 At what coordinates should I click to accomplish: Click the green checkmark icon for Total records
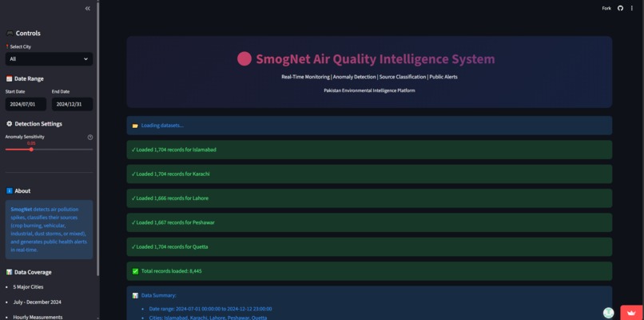coord(135,271)
